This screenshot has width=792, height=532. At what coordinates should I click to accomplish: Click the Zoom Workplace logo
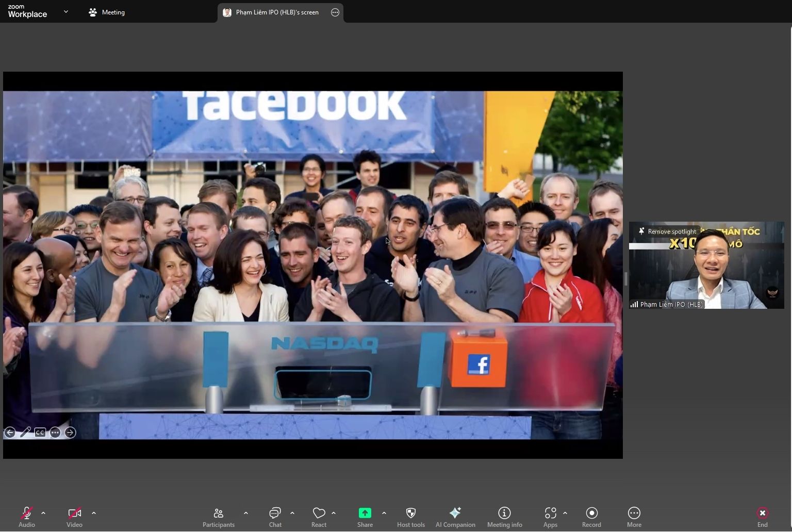(x=27, y=11)
